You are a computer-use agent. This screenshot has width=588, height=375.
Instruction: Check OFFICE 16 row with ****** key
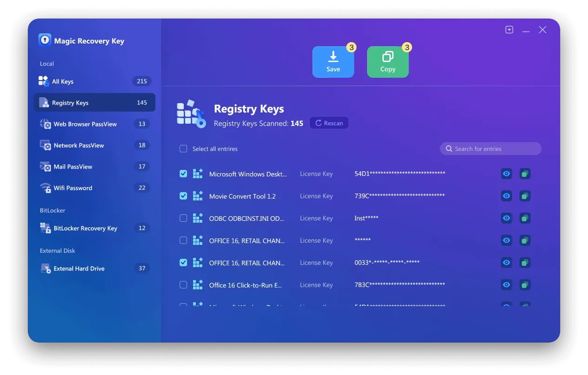click(x=183, y=240)
